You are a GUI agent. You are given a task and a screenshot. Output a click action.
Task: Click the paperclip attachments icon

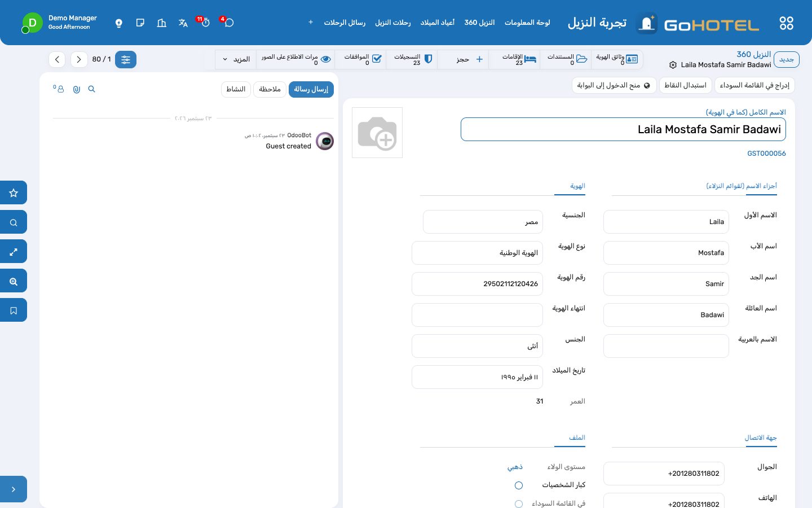[x=77, y=89]
